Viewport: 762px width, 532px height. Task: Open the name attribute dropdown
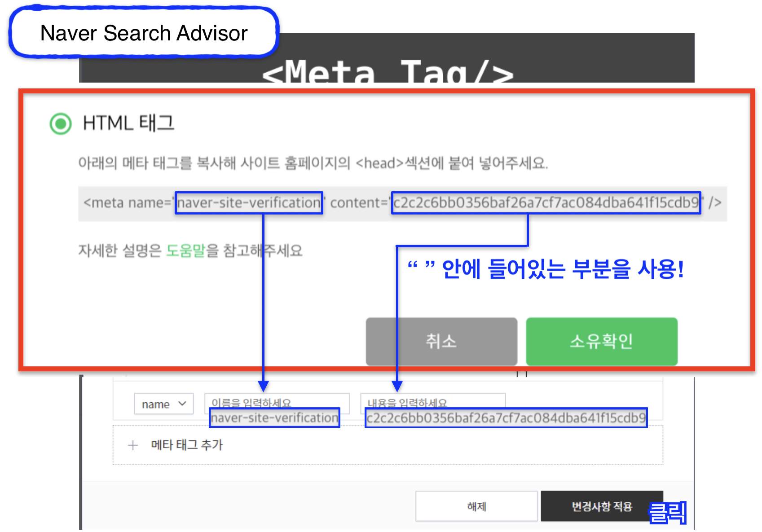[x=164, y=404]
